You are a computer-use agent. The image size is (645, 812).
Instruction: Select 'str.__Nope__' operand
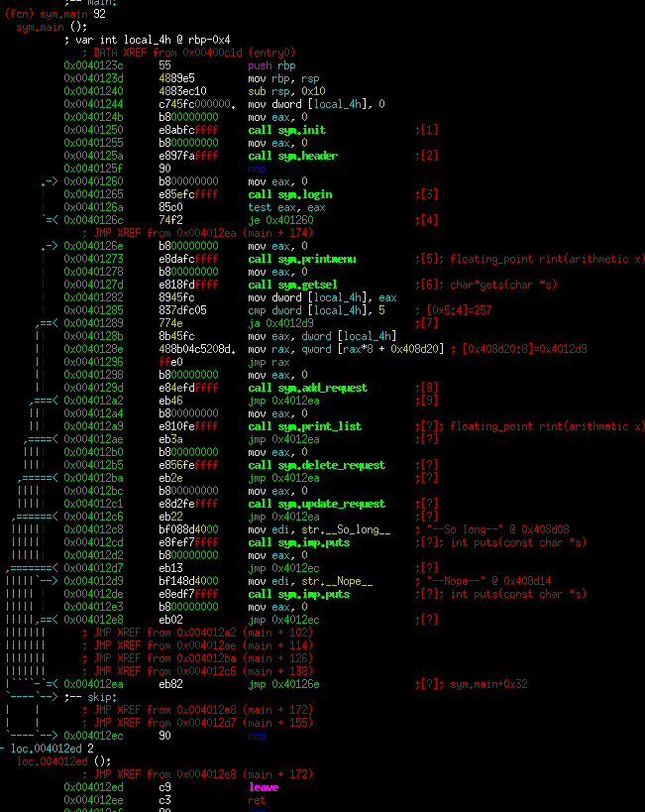point(337,581)
